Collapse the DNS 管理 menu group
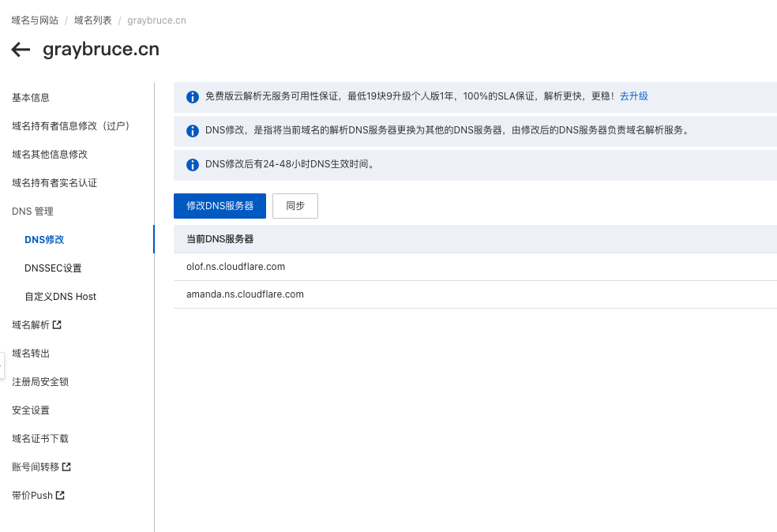 coord(32,211)
